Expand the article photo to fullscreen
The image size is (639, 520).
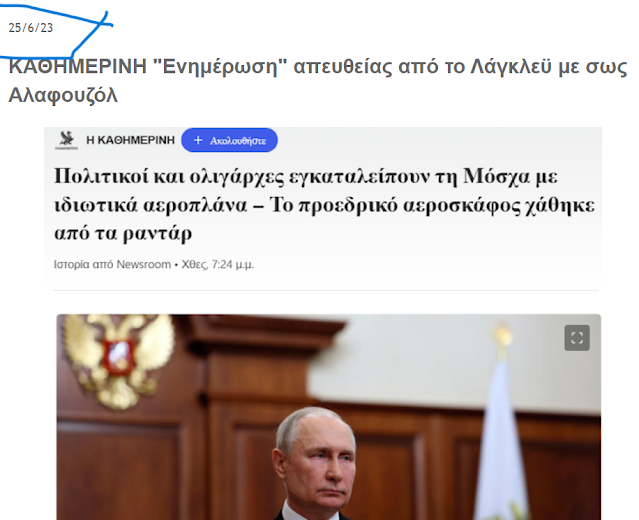(x=577, y=338)
